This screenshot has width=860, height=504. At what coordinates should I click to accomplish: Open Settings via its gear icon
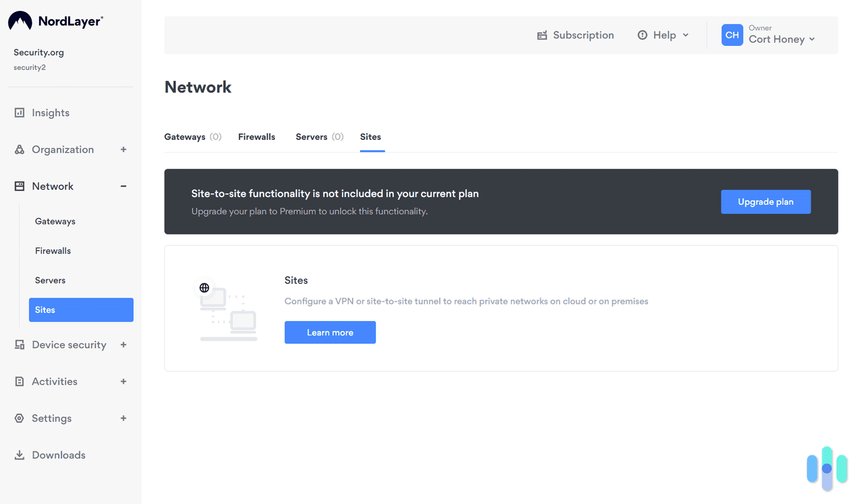click(19, 418)
